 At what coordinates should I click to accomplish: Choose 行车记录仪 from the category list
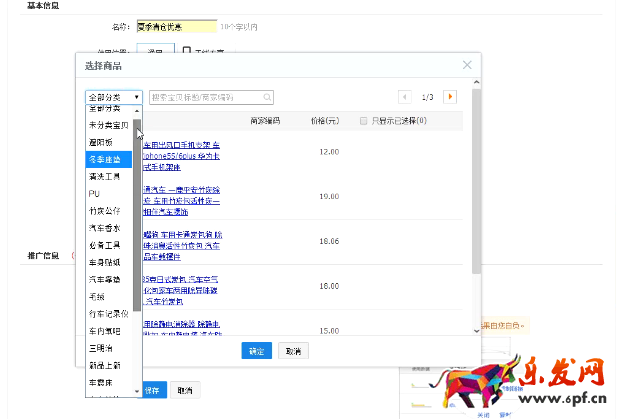click(108, 313)
